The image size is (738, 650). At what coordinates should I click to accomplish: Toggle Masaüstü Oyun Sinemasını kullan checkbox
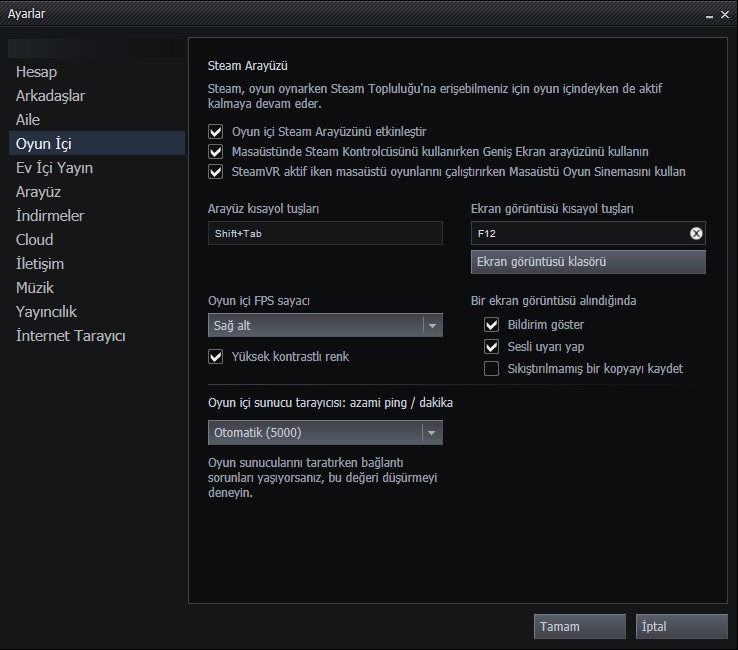[216, 171]
